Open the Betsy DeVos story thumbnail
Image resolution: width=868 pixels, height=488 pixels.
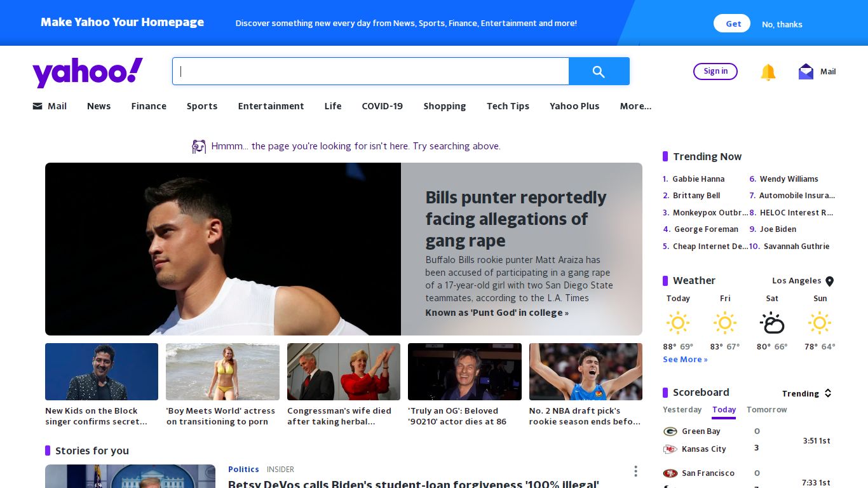[x=130, y=477]
